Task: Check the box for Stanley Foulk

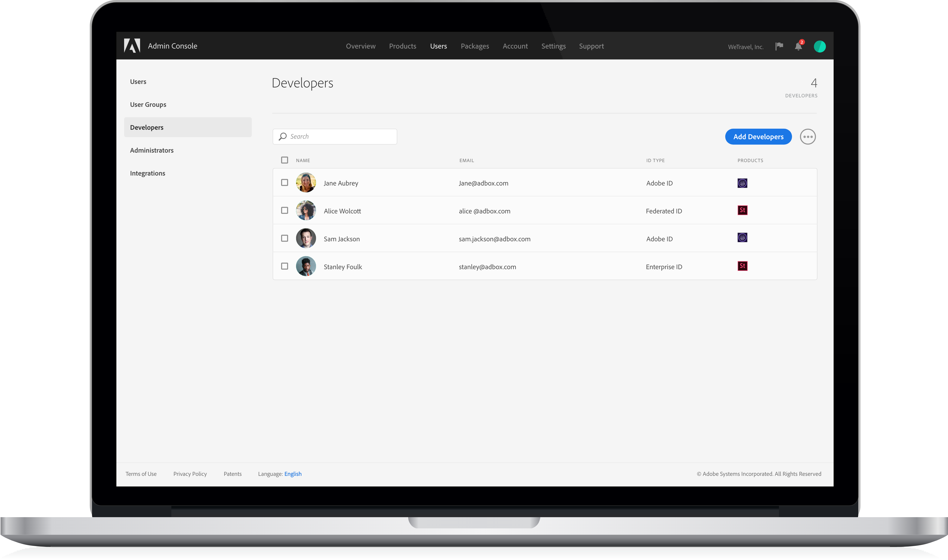Action: click(x=284, y=266)
